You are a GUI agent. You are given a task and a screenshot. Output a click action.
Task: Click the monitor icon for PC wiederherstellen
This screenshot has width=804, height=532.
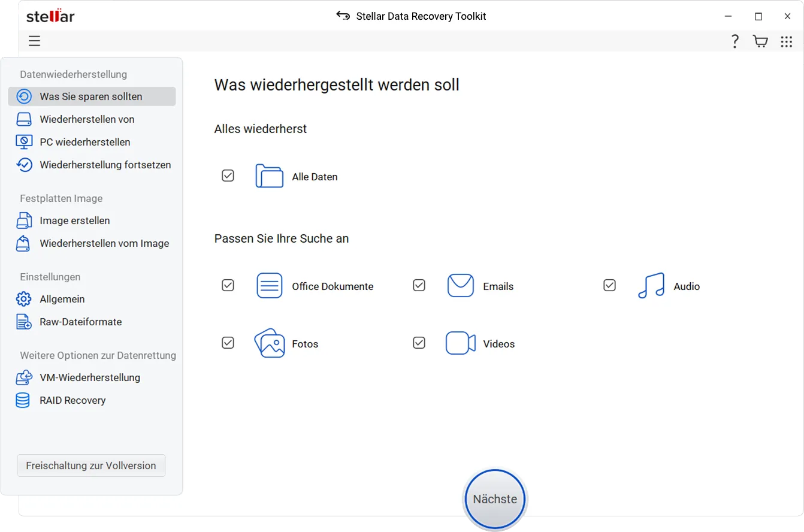tap(23, 142)
